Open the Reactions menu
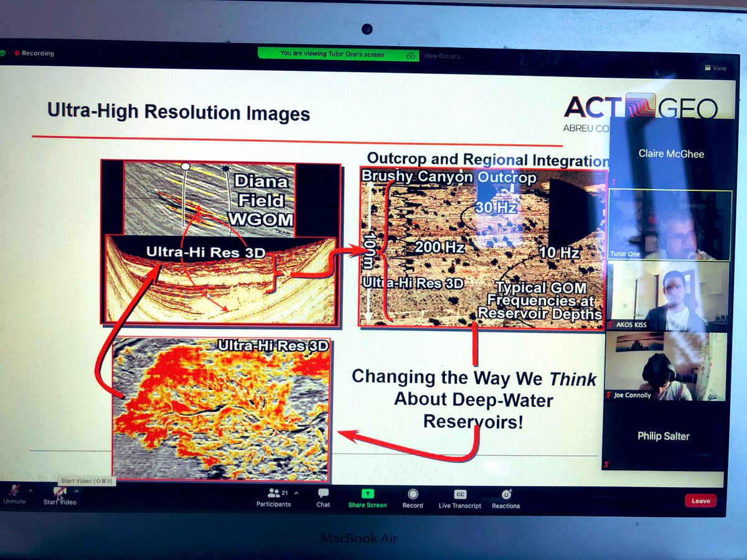Image resolution: width=747 pixels, height=560 pixels. 506,499
